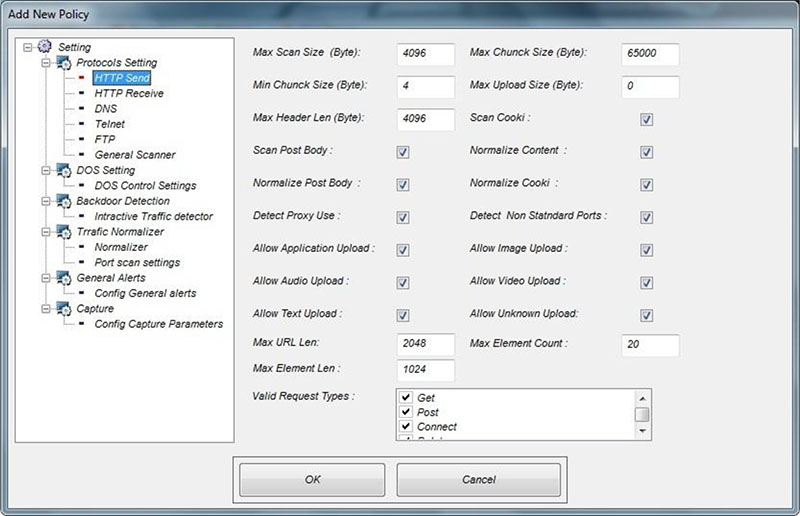Click the Valid Request Types scrollbar thumb
This screenshot has height=516, width=800.
click(x=642, y=414)
